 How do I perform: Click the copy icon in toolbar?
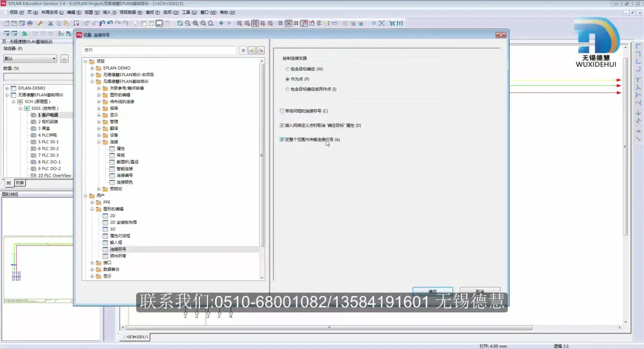(x=58, y=23)
